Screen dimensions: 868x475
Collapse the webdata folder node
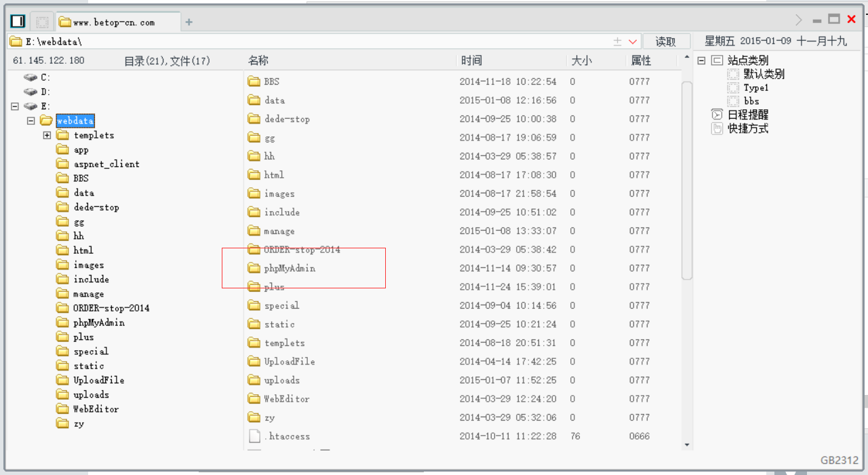pyautogui.click(x=31, y=121)
